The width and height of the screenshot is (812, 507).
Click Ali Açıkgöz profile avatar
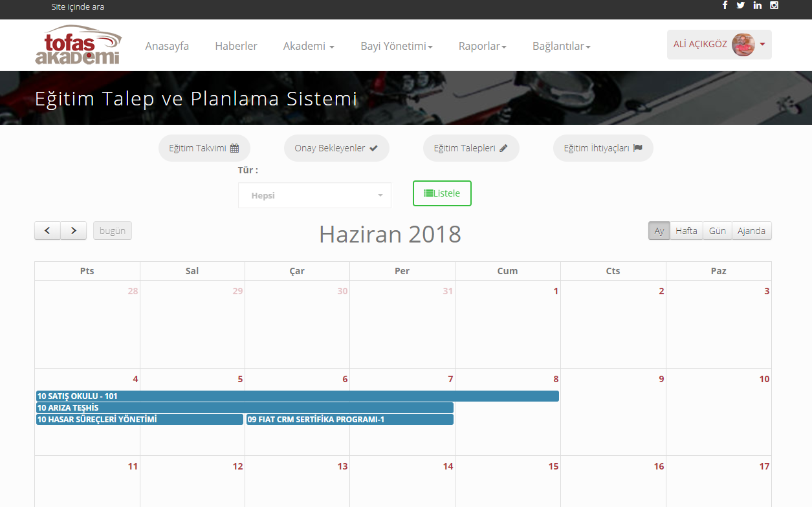tap(743, 45)
